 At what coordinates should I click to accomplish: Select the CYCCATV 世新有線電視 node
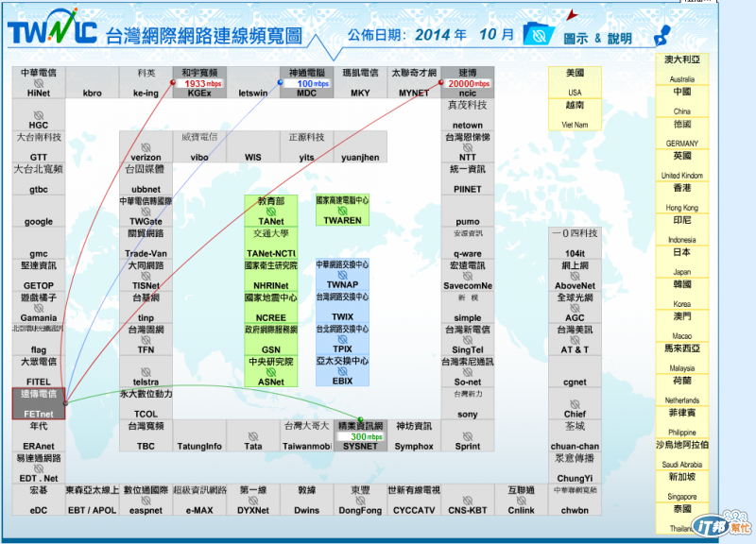coord(414,500)
